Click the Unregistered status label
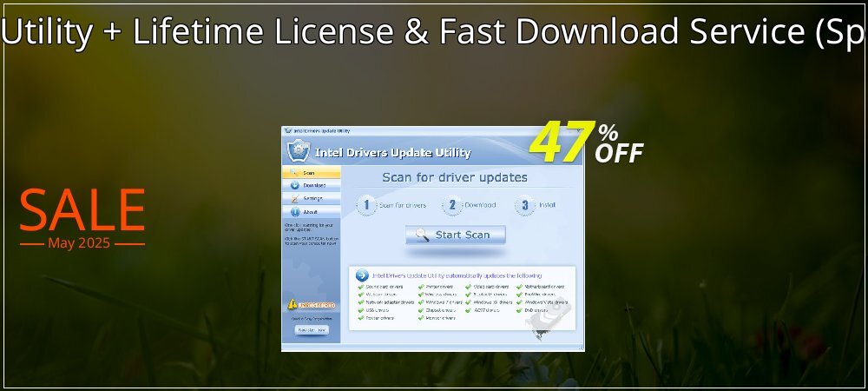This screenshot has height=391, width=868. [317, 305]
